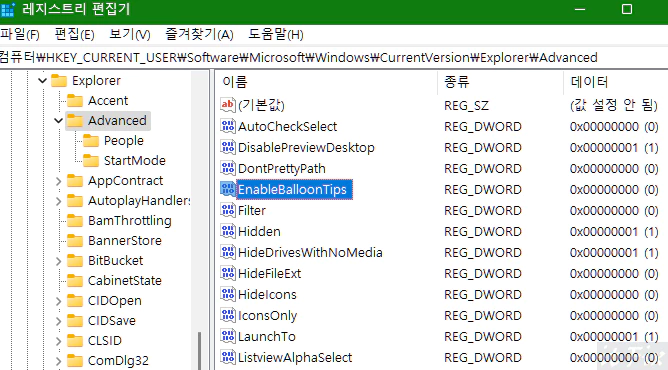Expand the CIDOpen key
The image size is (668, 370).
click(58, 301)
